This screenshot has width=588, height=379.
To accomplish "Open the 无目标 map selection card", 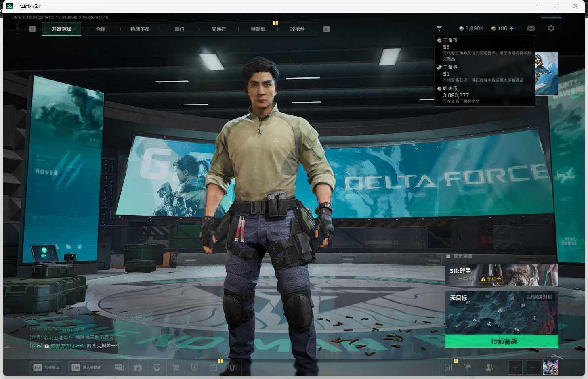I will click(502, 313).
